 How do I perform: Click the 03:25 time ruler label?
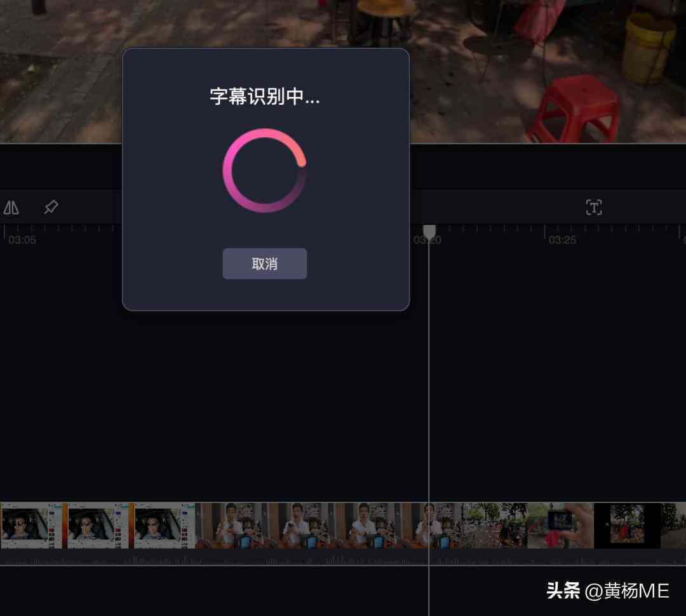pos(562,240)
